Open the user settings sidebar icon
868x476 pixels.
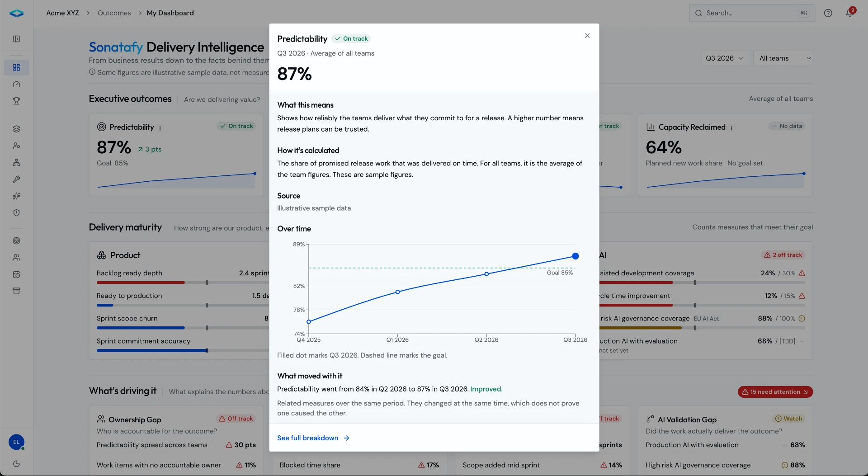click(x=16, y=146)
